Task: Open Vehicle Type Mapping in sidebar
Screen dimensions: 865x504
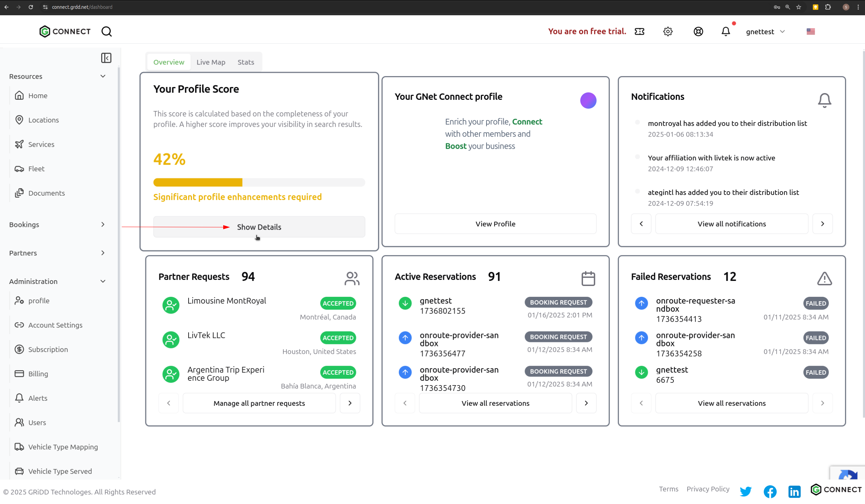Action: pos(63,447)
